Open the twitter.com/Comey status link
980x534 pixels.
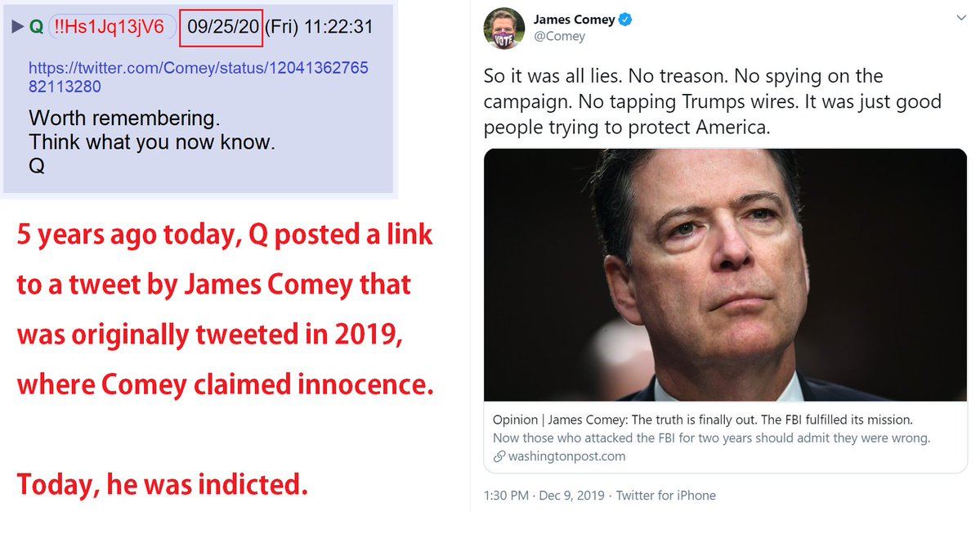tap(198, 77)
